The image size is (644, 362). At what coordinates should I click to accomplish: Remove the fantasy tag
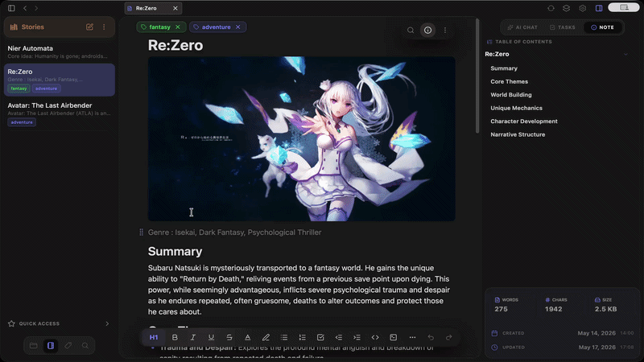pyautogui.click(x=178, y=27)
